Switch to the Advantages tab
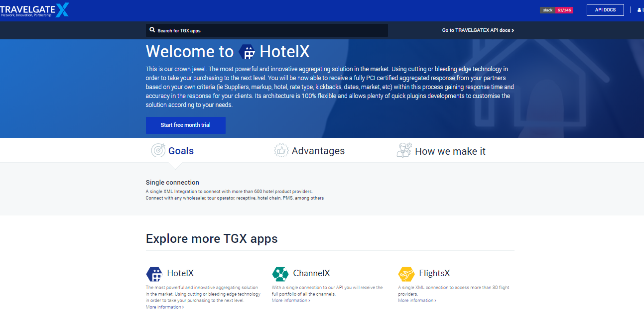Screen dimensions: 644x315 pyautogui.click(x=309, y=151)
